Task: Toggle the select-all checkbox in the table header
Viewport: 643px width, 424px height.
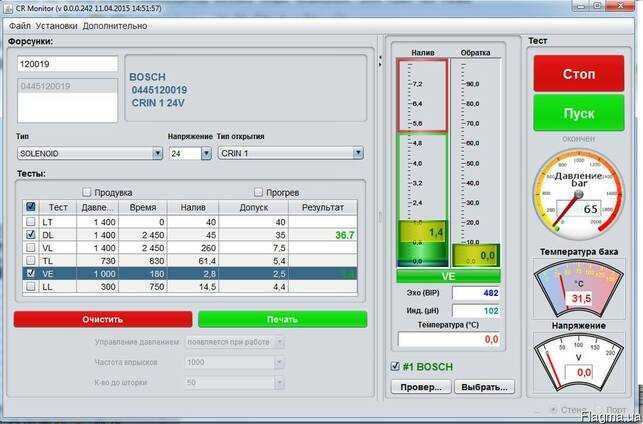Action: coord(30,207)
